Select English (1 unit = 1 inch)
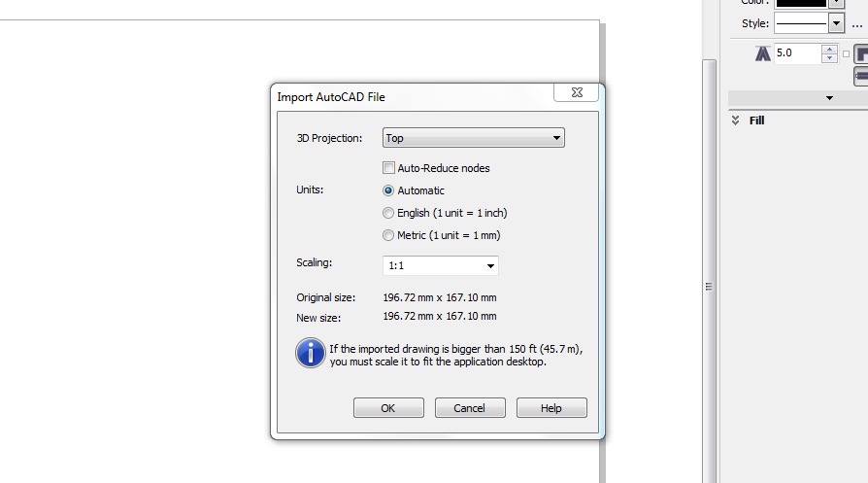 pyautogui.click(x=388, y=213)
